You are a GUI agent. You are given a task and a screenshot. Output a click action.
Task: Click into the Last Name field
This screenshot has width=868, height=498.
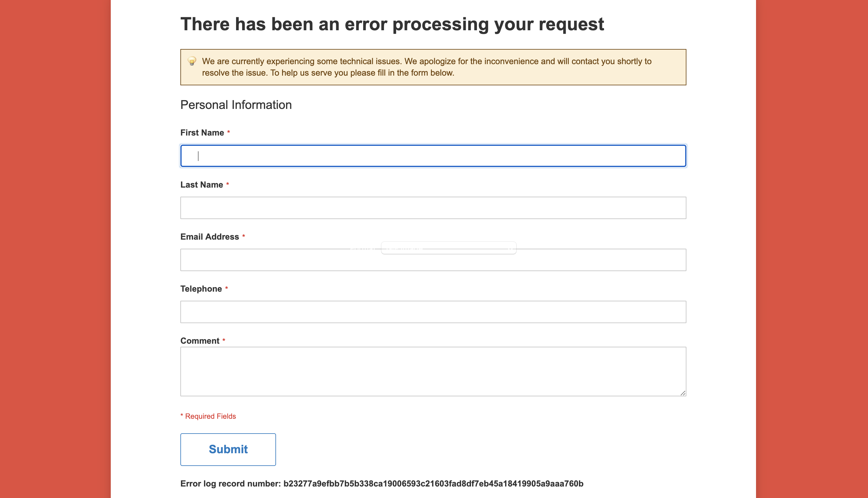pyautogui.click(x=433, y=208)
